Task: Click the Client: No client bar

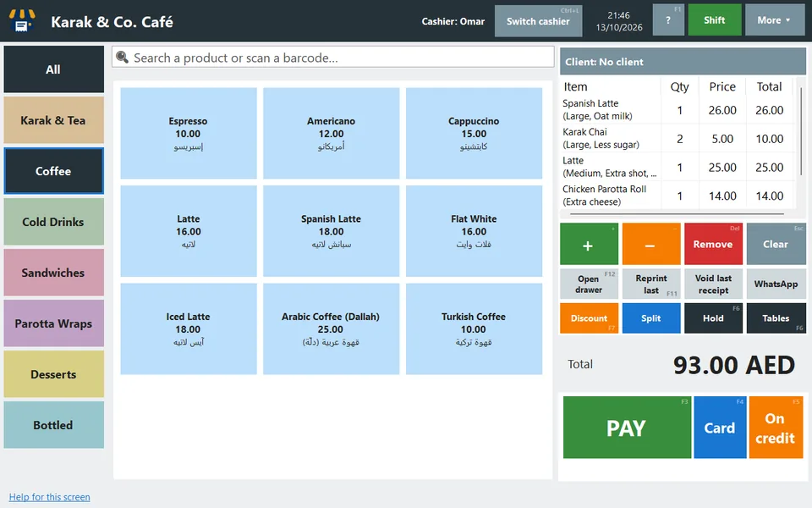Action: (x=683, y=62)
